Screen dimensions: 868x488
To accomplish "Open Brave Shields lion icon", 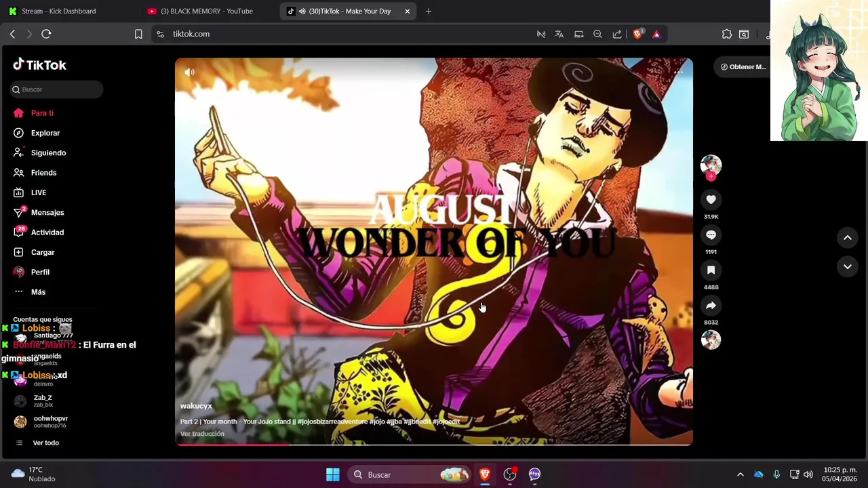I will pyautogui.click(x=637, y=34).
